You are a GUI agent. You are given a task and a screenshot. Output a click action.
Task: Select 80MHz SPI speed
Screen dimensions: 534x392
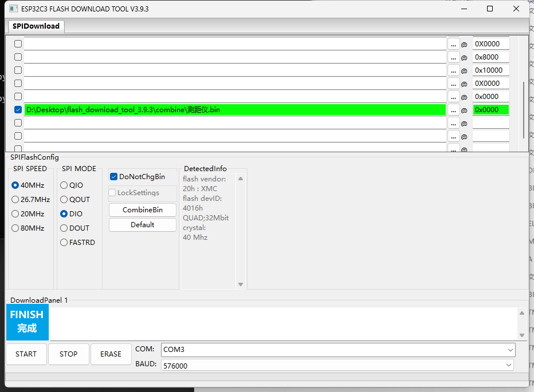(28, 228)
